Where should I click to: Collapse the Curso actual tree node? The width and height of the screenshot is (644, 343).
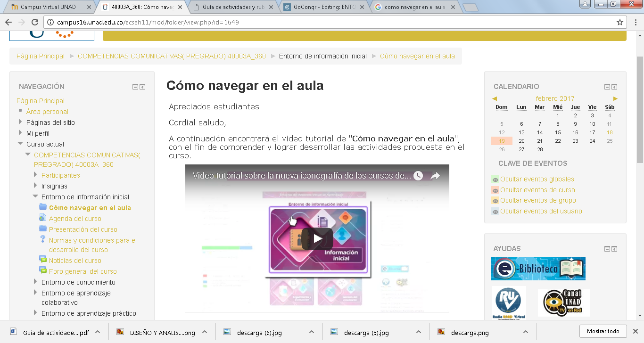point(20,144)
